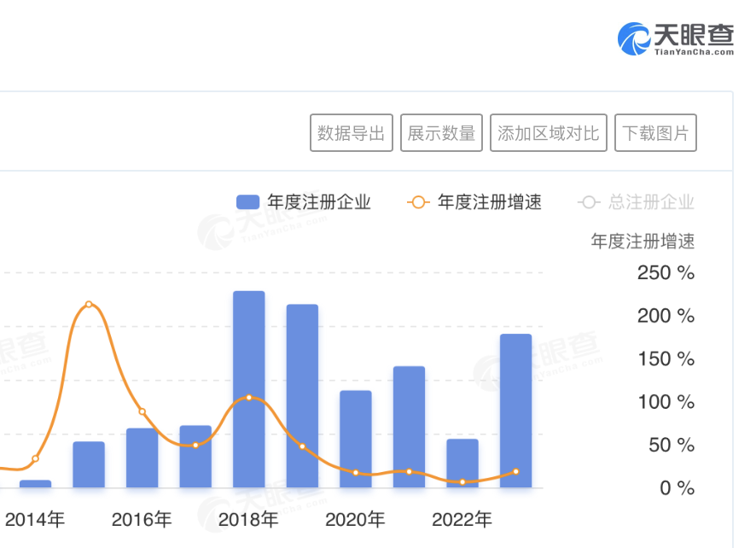
Task: Export data with 数据导出 button
Action: click(x=352, y=133)
